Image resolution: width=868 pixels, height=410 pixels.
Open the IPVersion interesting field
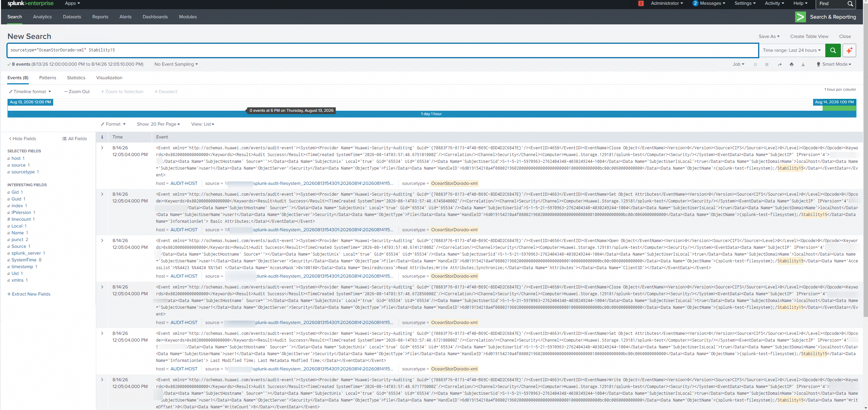[21, 213]
